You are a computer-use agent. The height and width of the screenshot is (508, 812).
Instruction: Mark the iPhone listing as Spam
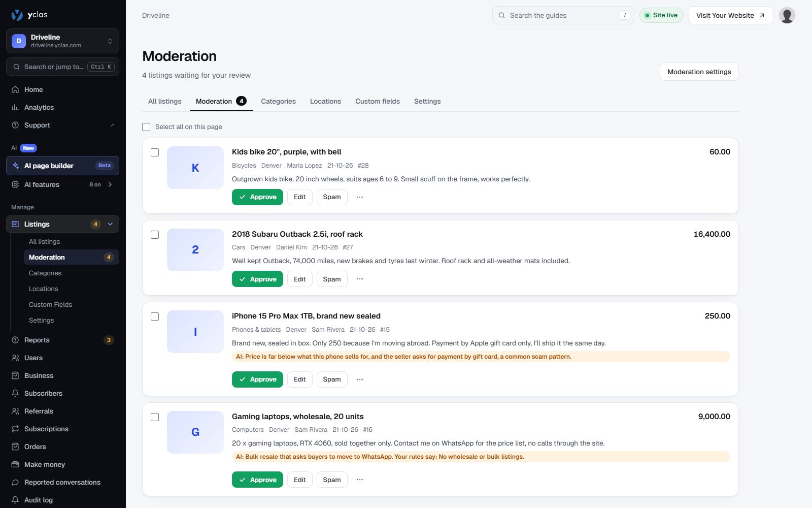[332, 379]
